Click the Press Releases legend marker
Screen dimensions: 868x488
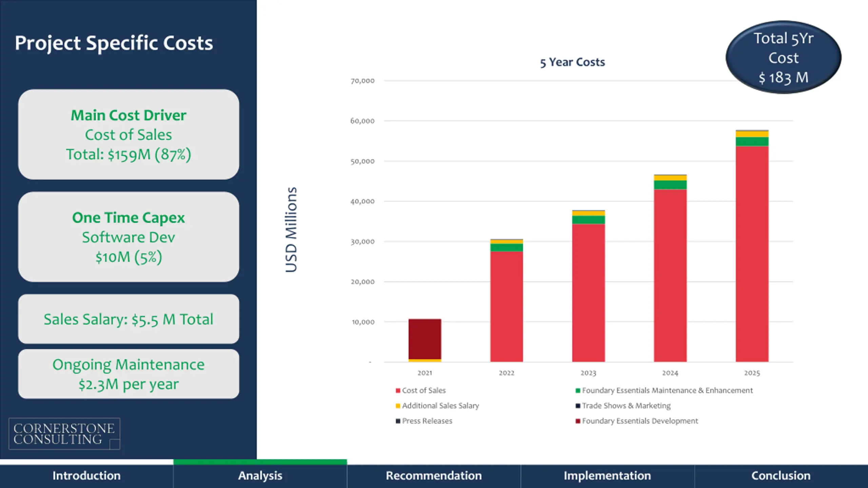click(398, 421)
